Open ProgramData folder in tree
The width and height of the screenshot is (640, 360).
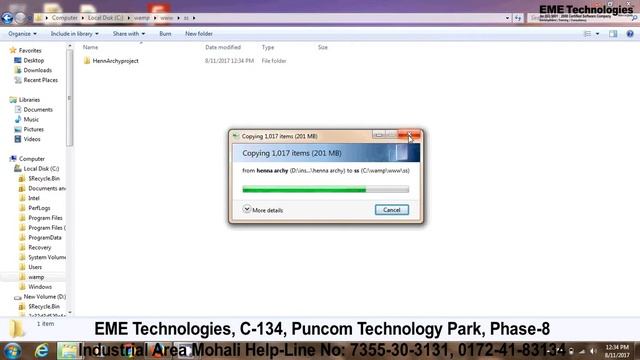45,238
